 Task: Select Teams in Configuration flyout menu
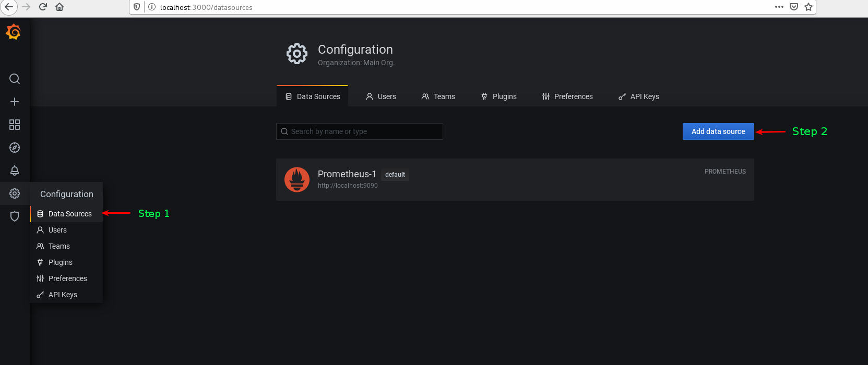[x=59, y=246]
